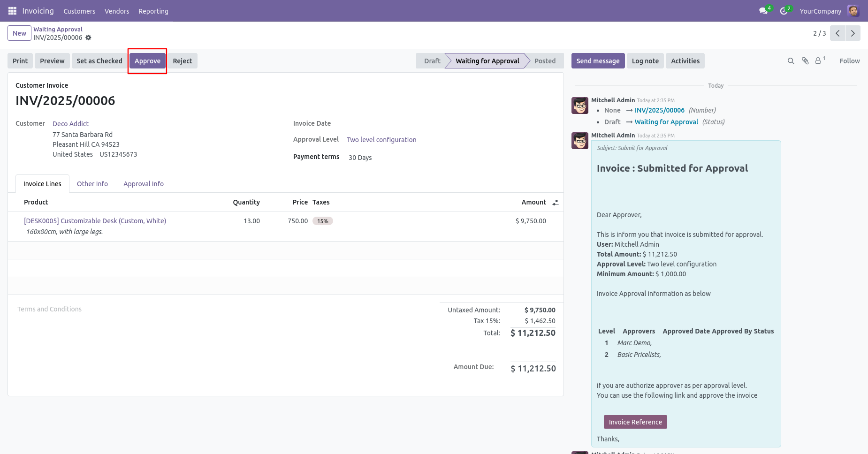Click the YourCompany company switcher

[x=820, y=11]
